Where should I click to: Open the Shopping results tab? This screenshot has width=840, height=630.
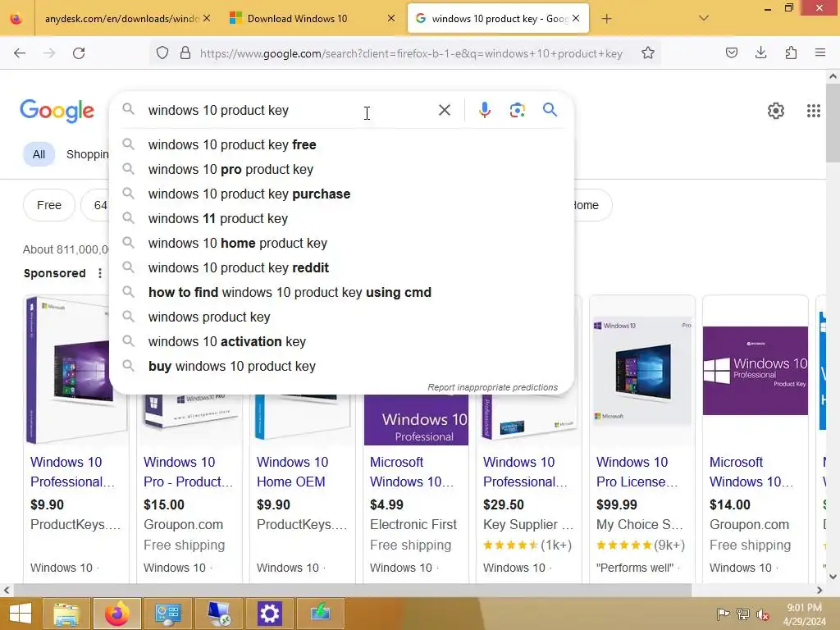click(87, 155)
